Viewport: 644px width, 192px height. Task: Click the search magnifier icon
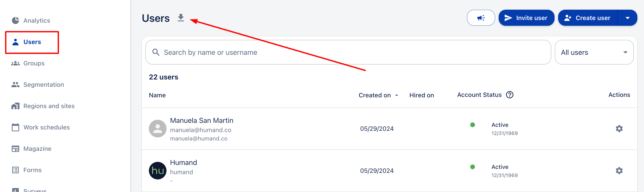click(x=156, y=52)
